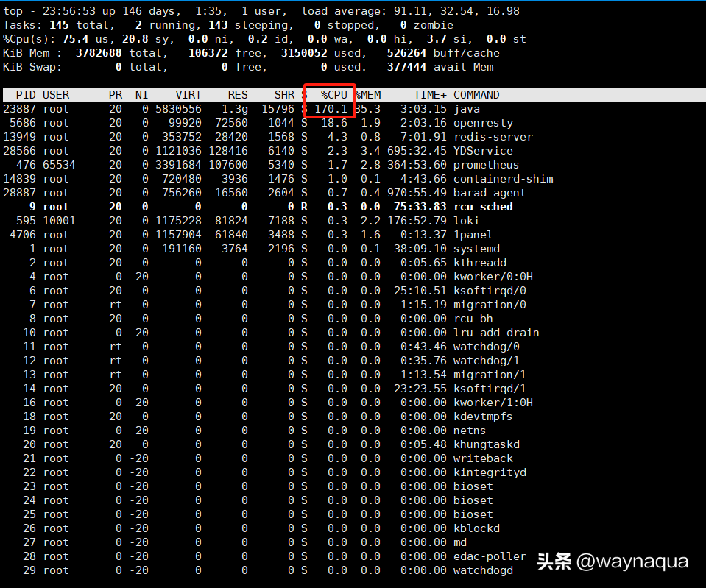Viewport: 706px width, 588px height.
Task: Select the prometheus command
Action: click(x=487, y=165)
